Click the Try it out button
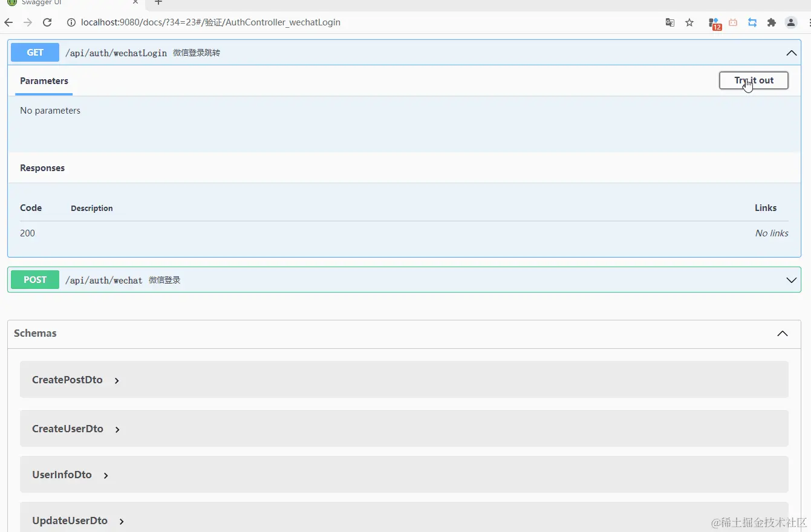The image size is (811, 532). [754, 80]
